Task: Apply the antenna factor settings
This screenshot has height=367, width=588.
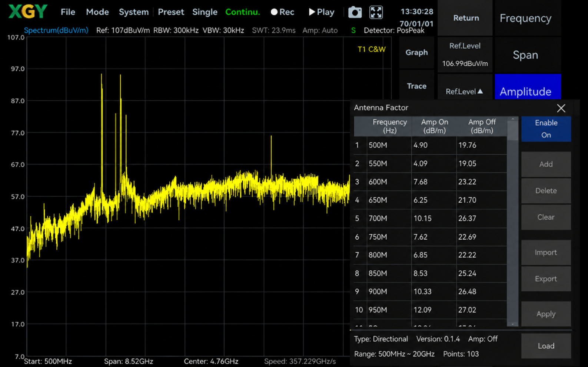Action: pyautogui.click(x=546, y=314)
